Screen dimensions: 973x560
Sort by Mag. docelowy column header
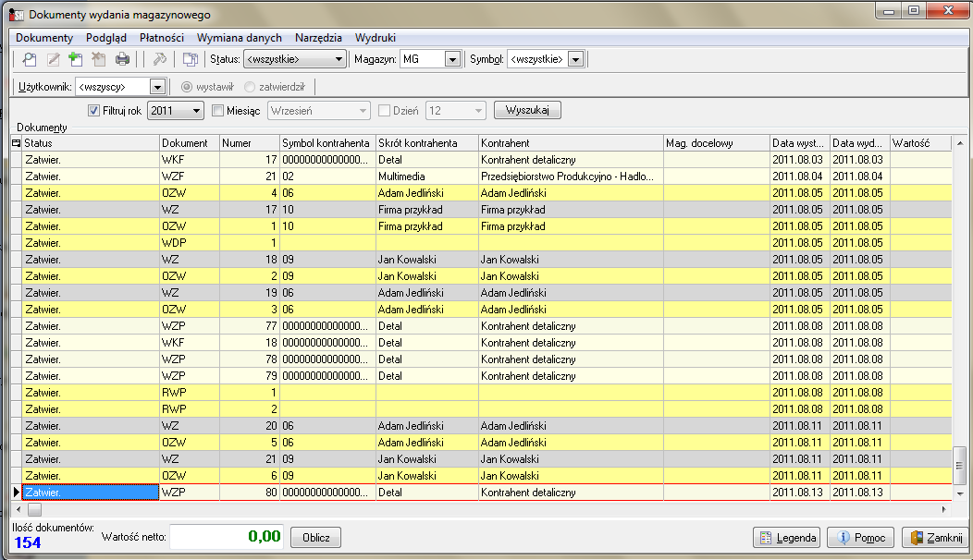(717, 143)
